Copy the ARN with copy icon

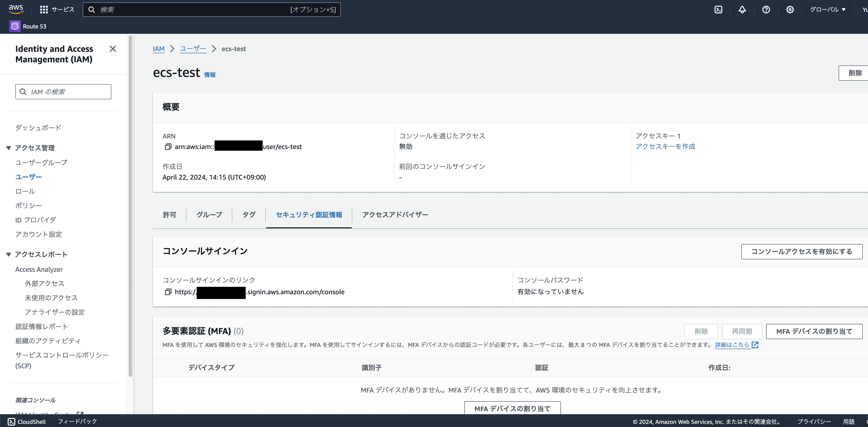[168, 146]
